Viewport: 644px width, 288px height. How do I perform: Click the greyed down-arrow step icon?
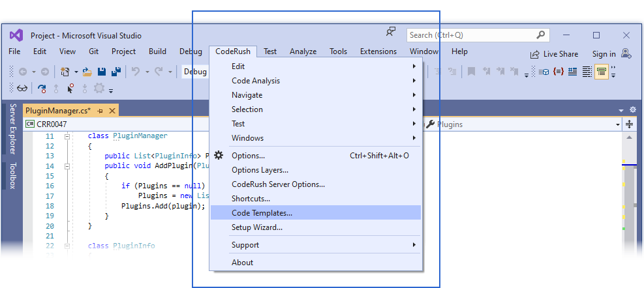(x=85, y=88)
